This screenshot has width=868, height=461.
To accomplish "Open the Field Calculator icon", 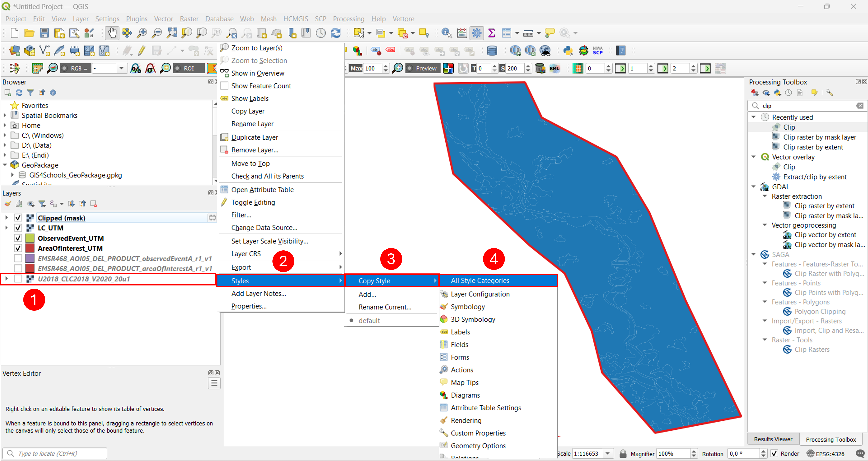I will point(462,33).
